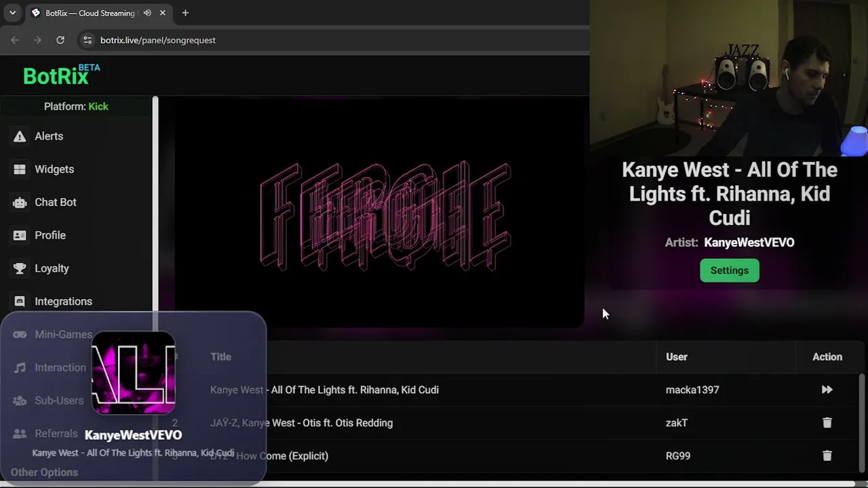Click the Platform: Kick label
868x488 pixels.
tap(76, 106)
